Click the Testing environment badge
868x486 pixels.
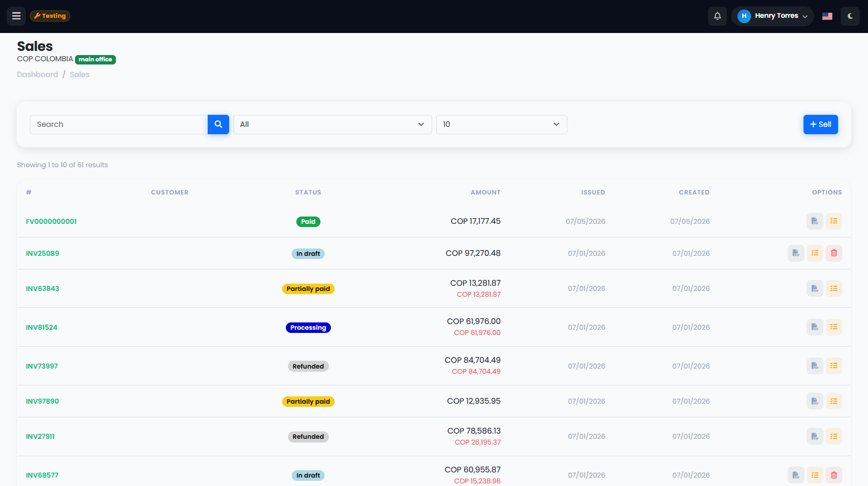click(50, 16)
